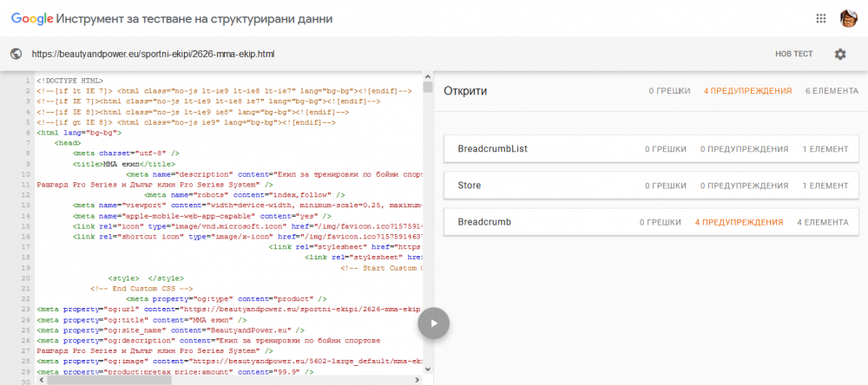Click the og:title meta line
The height and width of the screenshot is (385, 868).
141,320
